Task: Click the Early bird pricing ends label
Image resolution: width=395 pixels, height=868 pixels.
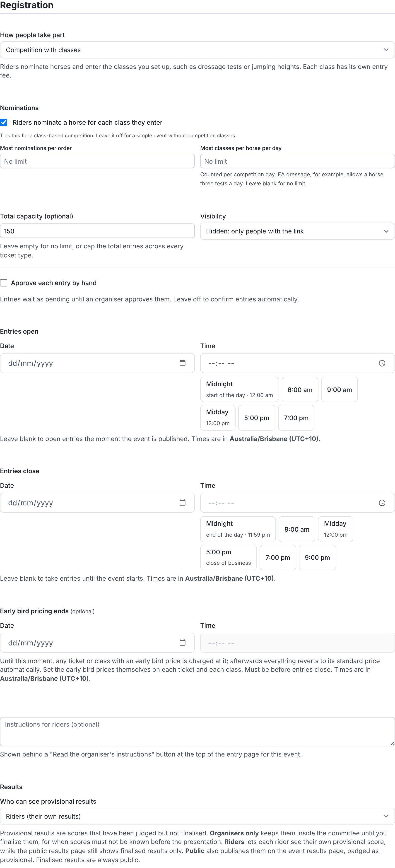Action: point(34,611)
